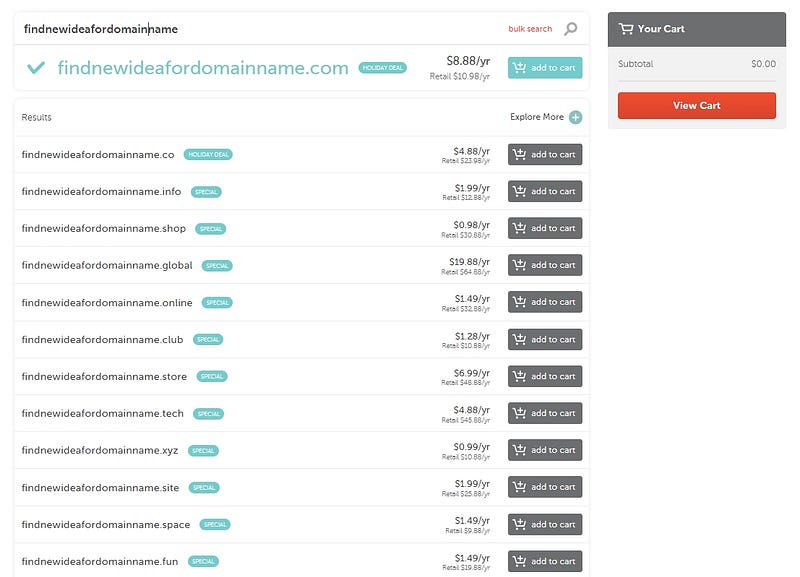800x577 pixels.
Task: Click HOLIDAY DEAL badge next to .com domain
Action: pos(383,67)
